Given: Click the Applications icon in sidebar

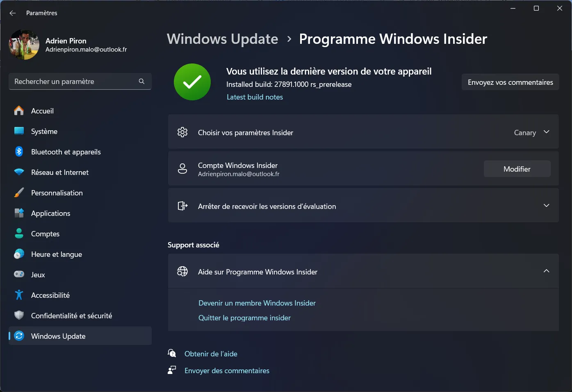Looking at the screenshot, I should (19, 213).
